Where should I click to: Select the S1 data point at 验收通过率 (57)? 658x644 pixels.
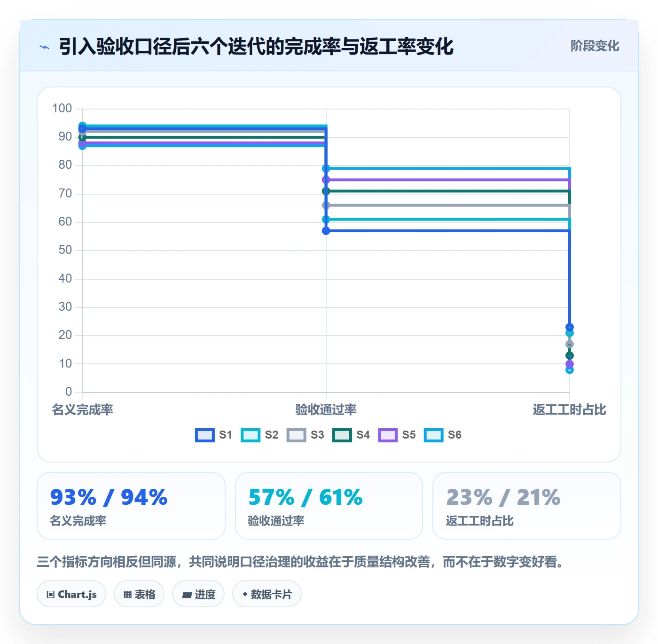326,231
